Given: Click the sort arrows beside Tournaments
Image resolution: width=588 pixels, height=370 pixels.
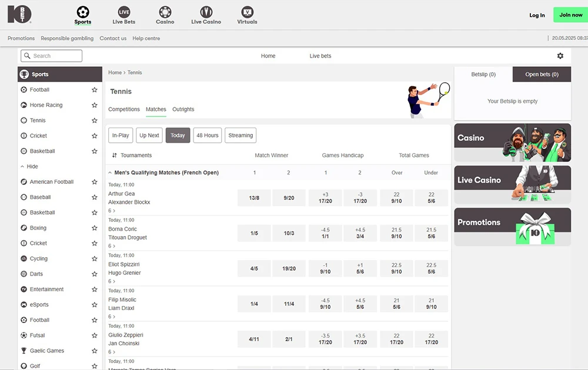Looking at the screenshot, I should tap(115, 156).
